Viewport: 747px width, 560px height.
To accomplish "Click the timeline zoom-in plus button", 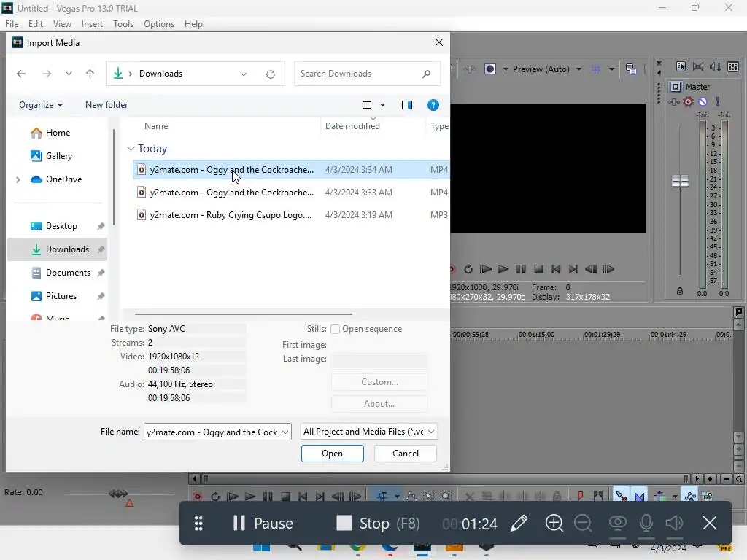I will pos(710,478).
